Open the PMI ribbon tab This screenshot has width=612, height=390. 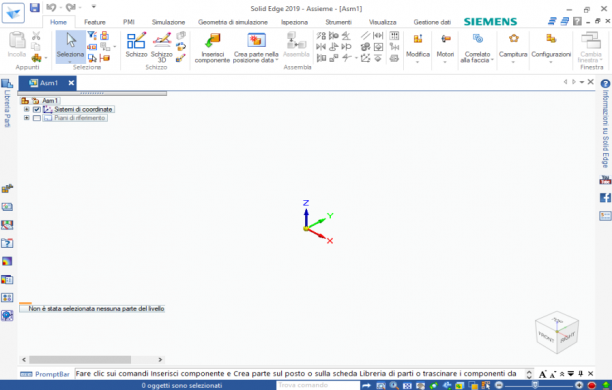(129, 22)
